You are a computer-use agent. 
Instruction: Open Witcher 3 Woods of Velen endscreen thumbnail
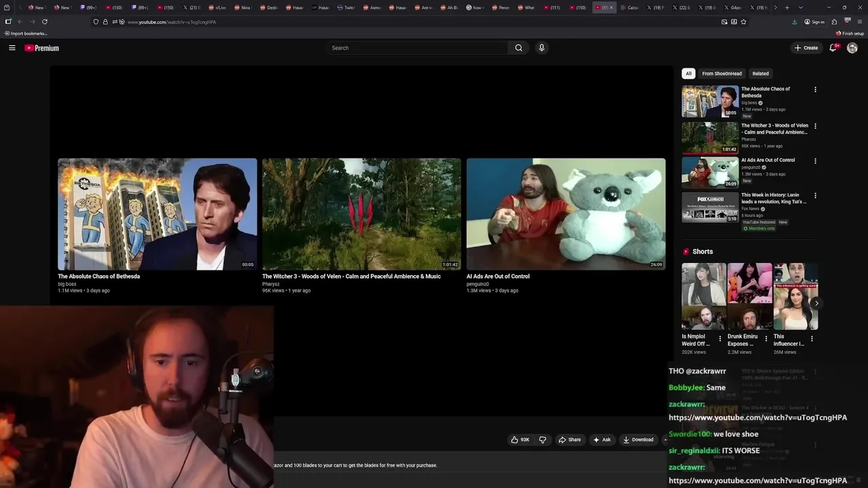361,214
